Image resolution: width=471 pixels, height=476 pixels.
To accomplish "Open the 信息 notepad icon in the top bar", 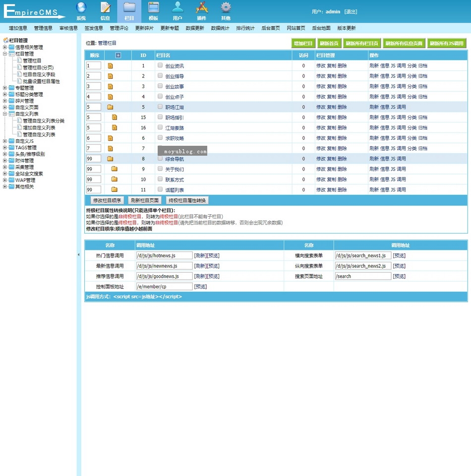I will [105, 7].
